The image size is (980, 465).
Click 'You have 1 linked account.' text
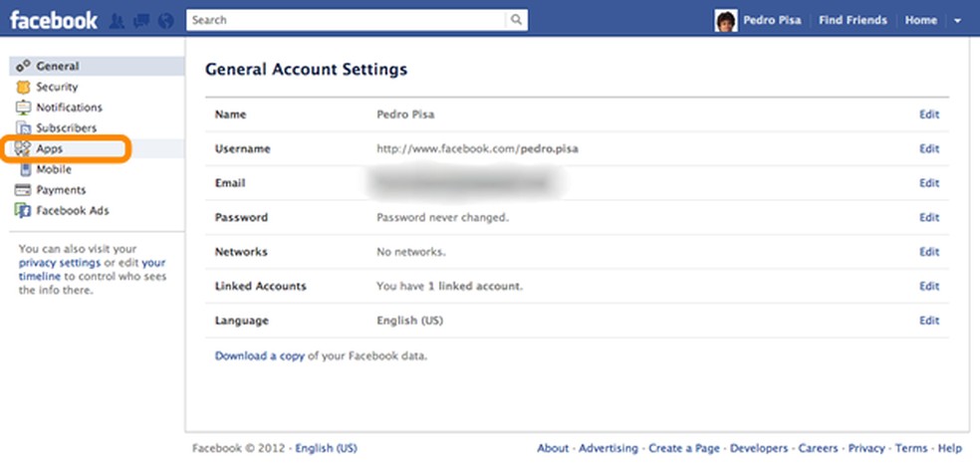[449, 286]
